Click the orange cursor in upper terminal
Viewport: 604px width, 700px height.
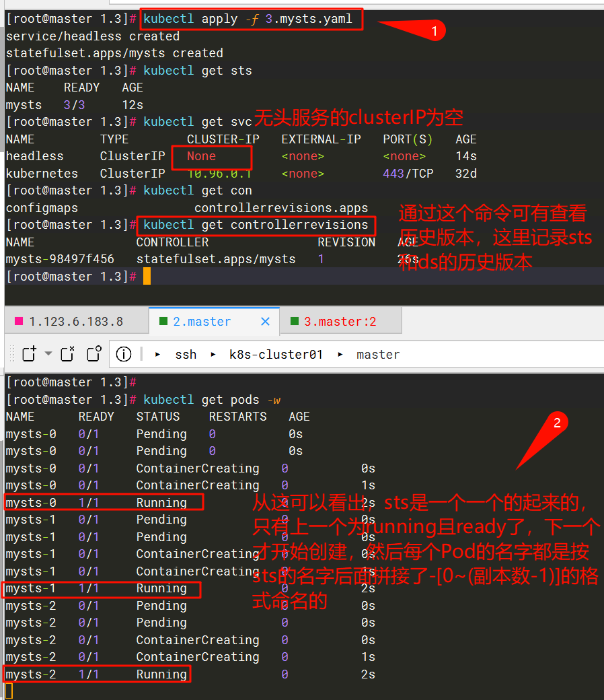(x=147, y=277)
